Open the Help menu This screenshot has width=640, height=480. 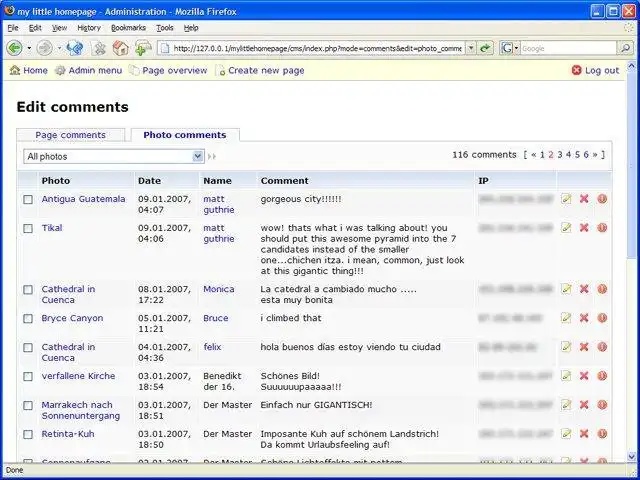(191, 28)
